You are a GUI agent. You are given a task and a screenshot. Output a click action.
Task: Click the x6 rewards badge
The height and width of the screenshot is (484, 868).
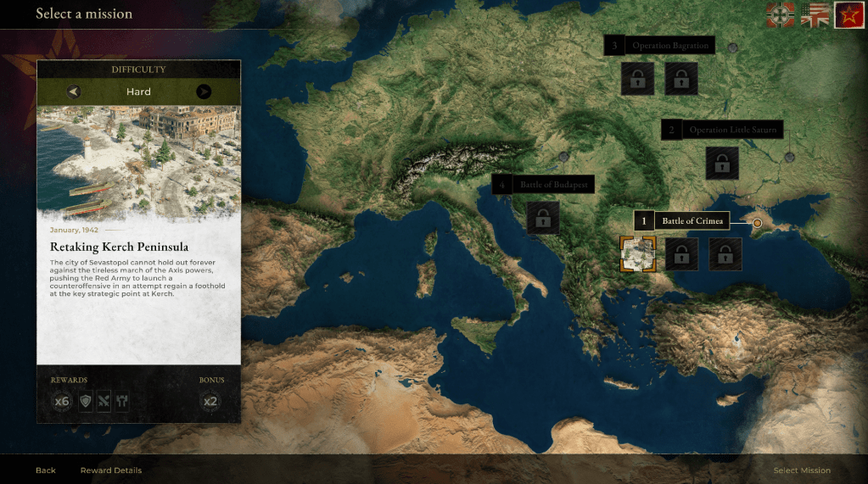[x=62, y=402]
